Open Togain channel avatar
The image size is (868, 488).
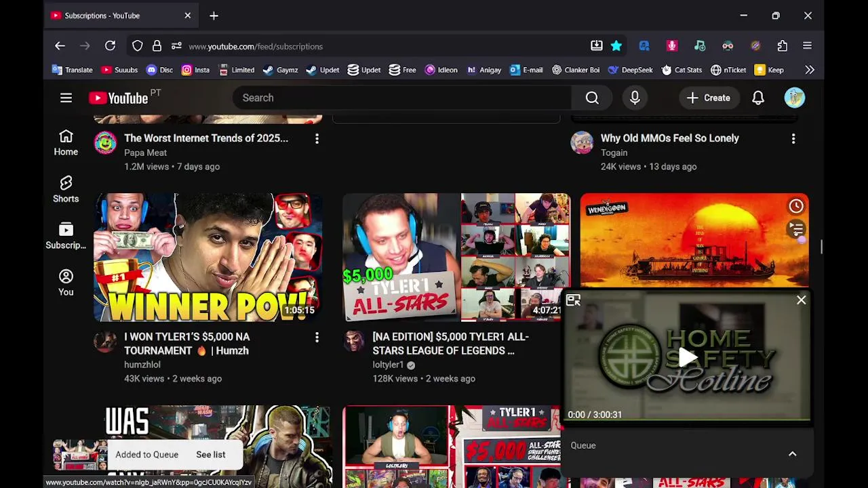582,144
